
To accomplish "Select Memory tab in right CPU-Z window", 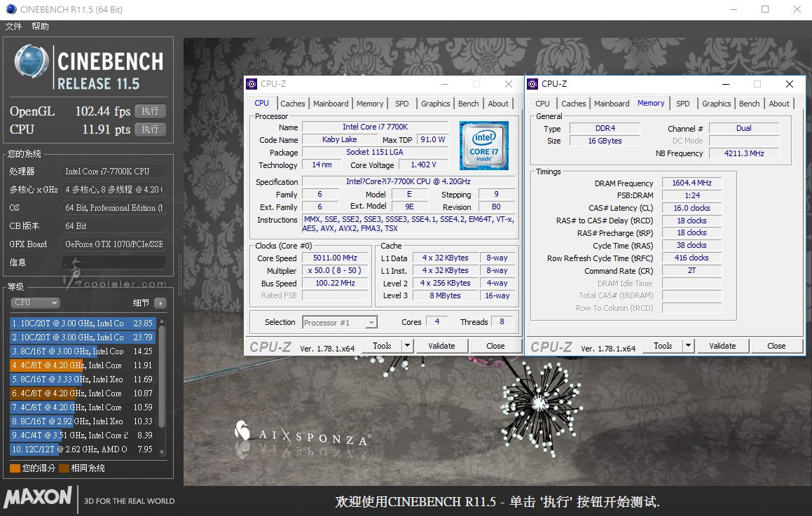I will pos(651,103).
